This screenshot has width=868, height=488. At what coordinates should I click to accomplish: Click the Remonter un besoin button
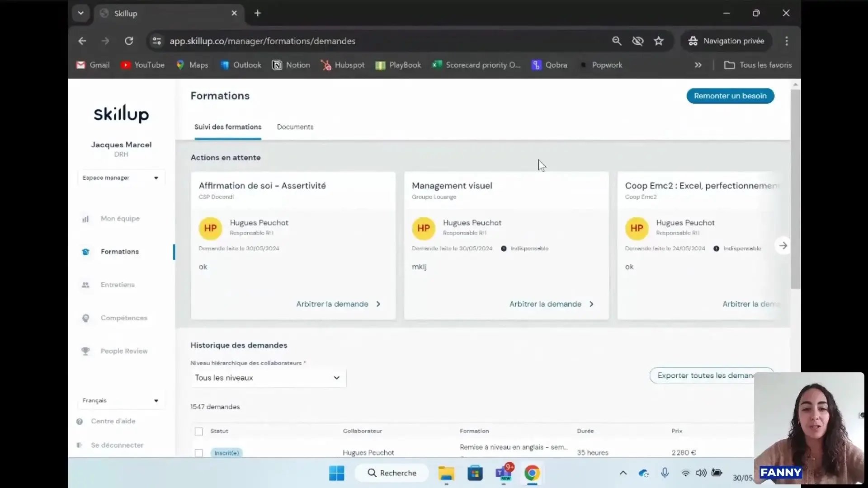(730, 96)
